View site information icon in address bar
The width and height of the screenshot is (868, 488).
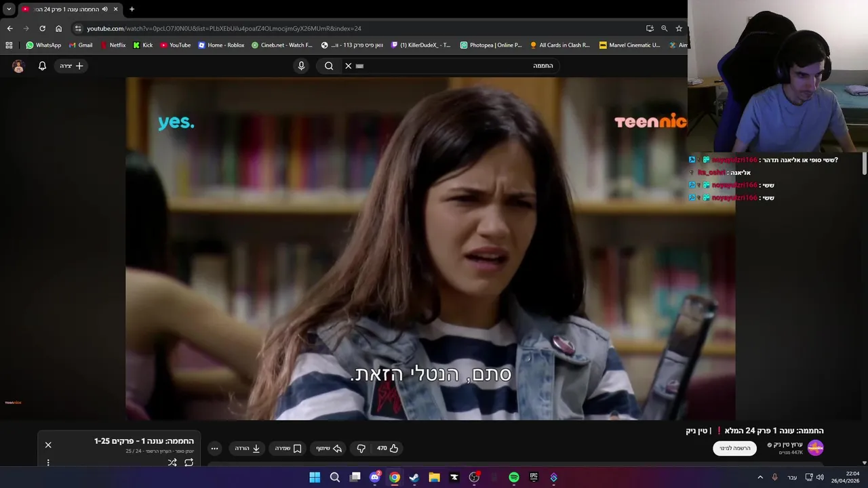coord(78,28)
